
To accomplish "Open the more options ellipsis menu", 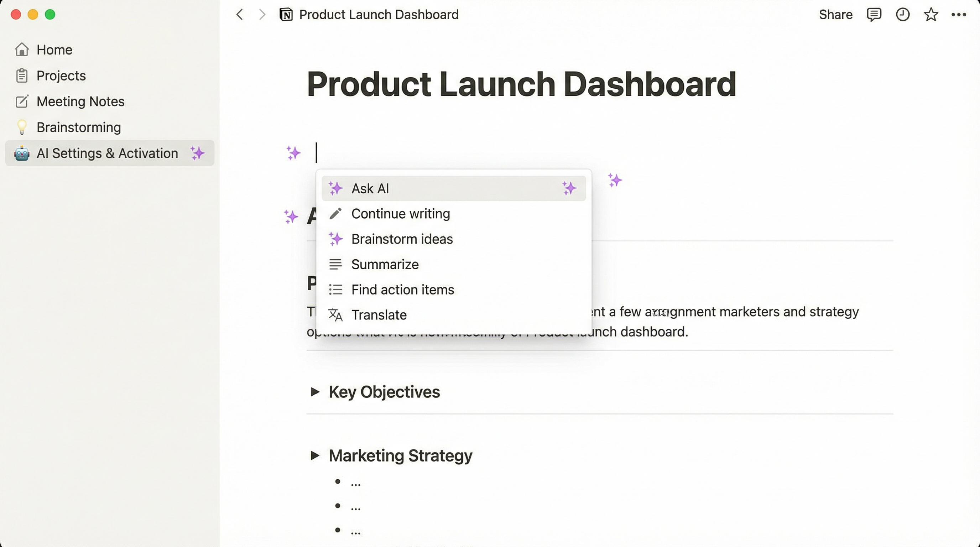I will pyautogui.click(x=959, y=15).
